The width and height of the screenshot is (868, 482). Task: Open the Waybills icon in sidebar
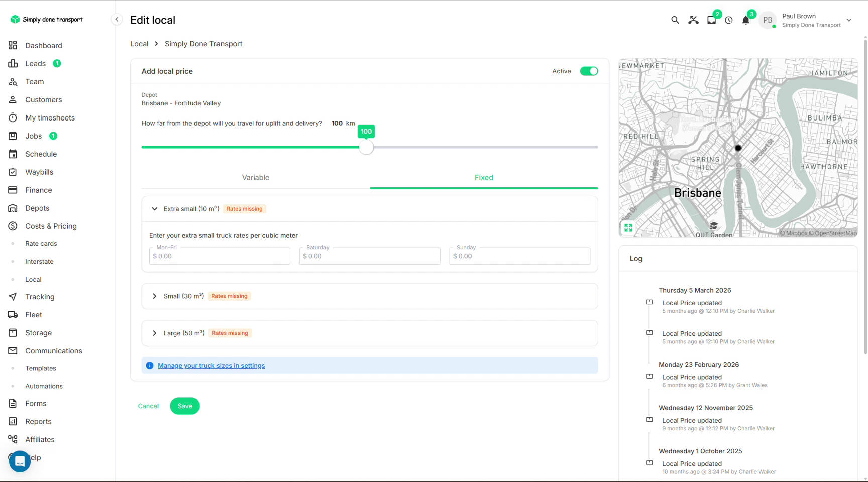click(x=13, y=172)
